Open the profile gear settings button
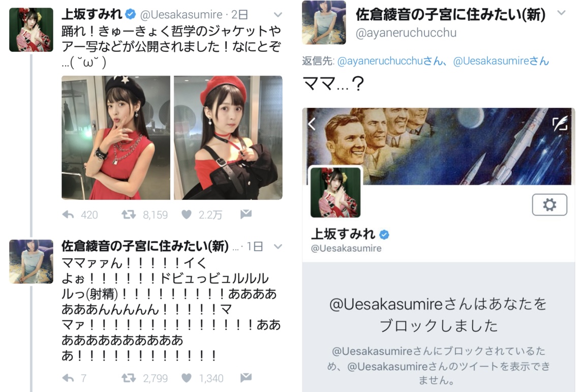585x392 pixels. click(549, 204)
